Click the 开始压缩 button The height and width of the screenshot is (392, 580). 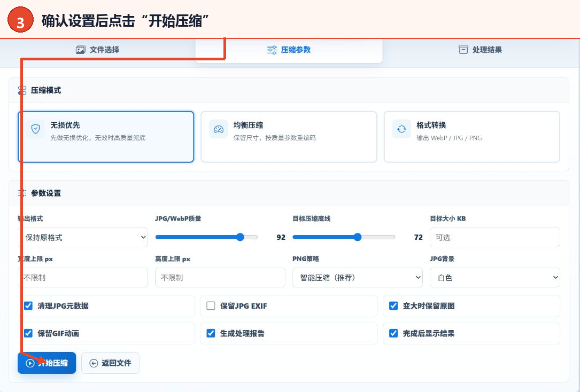(47, 363)
